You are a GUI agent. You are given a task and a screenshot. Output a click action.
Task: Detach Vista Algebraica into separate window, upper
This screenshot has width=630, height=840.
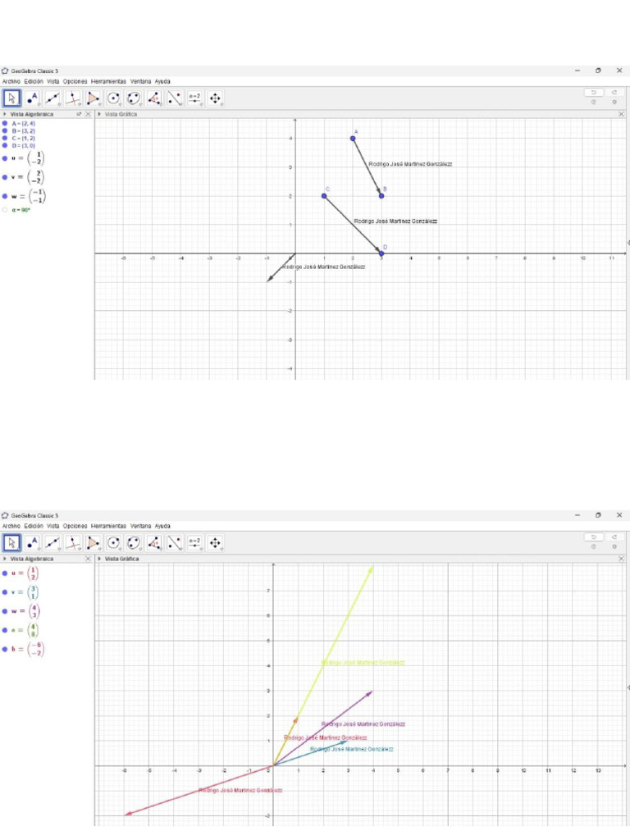pos(80,114)
